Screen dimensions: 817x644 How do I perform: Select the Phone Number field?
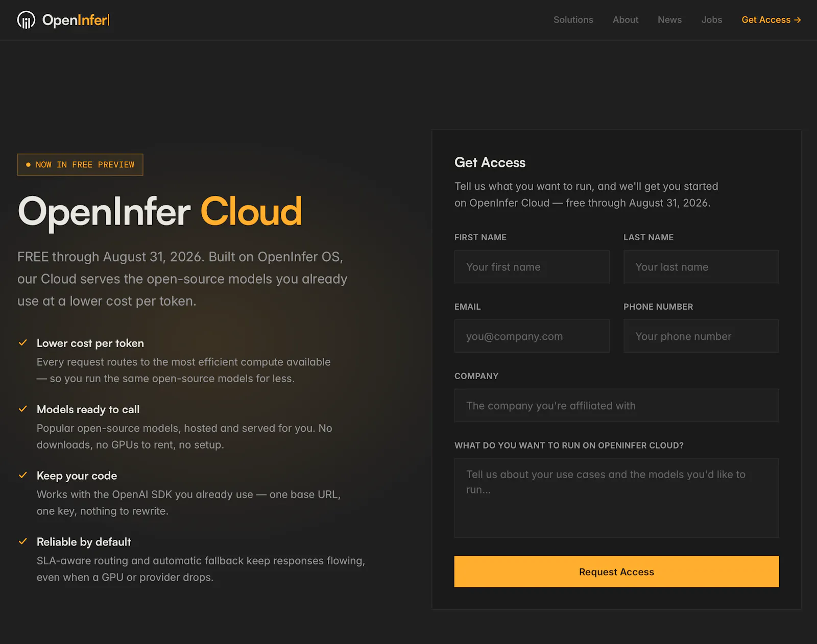[701, 336]
